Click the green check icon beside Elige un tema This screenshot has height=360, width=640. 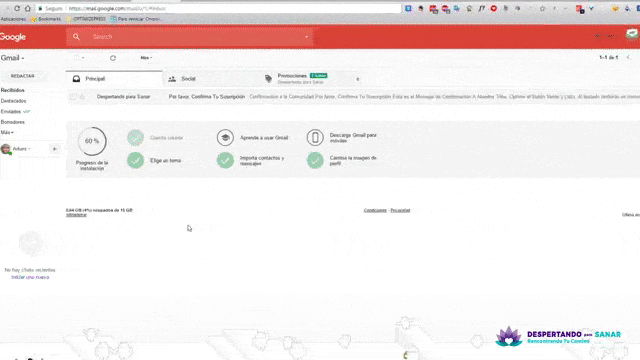136,160
